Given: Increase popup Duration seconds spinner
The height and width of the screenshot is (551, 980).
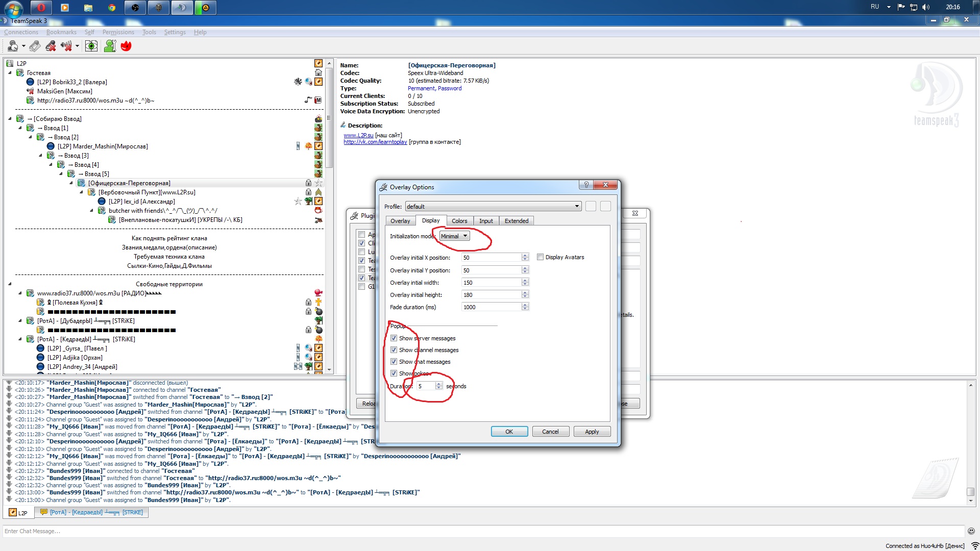Looking at the screenshot, I should [x=439, y=384].
